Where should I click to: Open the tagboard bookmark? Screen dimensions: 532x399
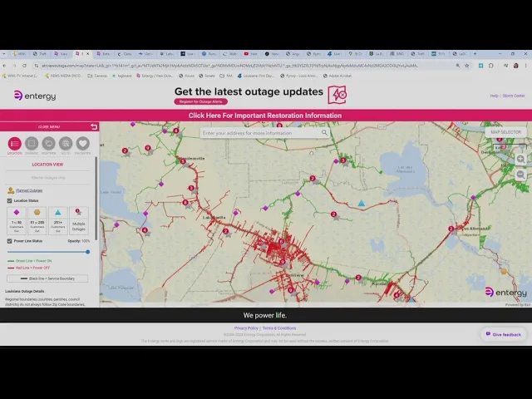point(121,76)
